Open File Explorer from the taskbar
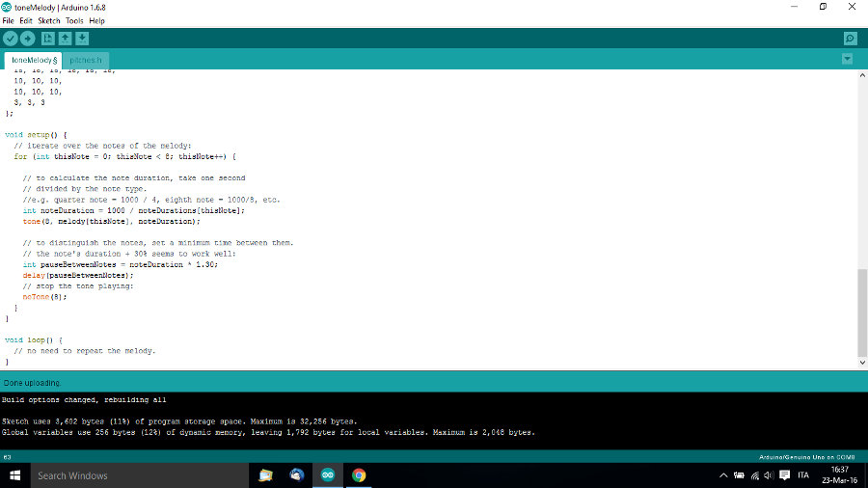The height and width of the screenshot is (488, 868). click(266, 475)
